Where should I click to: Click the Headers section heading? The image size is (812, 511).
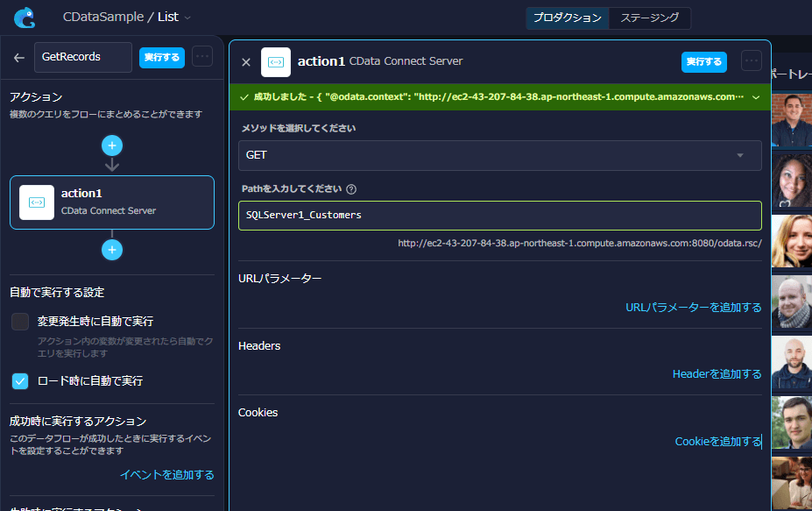[259, 345]
